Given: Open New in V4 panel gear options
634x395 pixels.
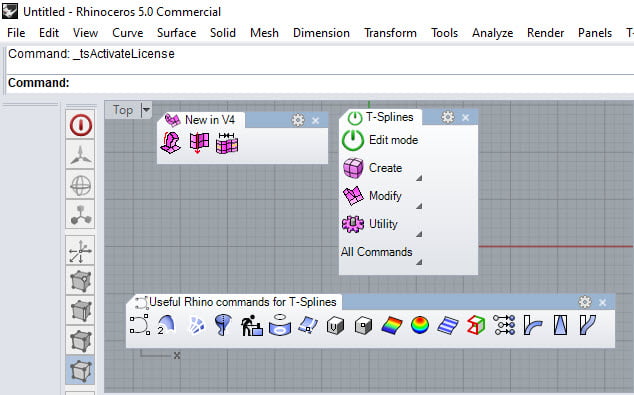Looking at the screenshot, I should coord(298,120).
